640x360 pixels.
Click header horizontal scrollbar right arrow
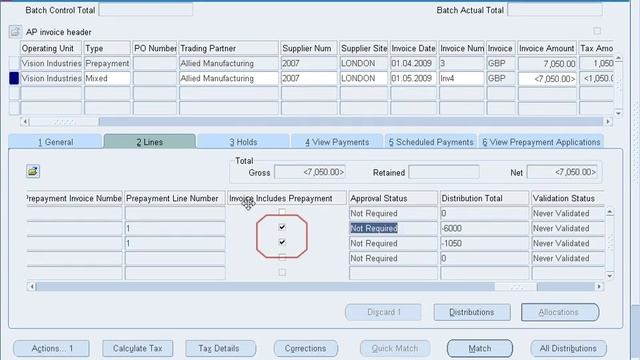(608, 122)
